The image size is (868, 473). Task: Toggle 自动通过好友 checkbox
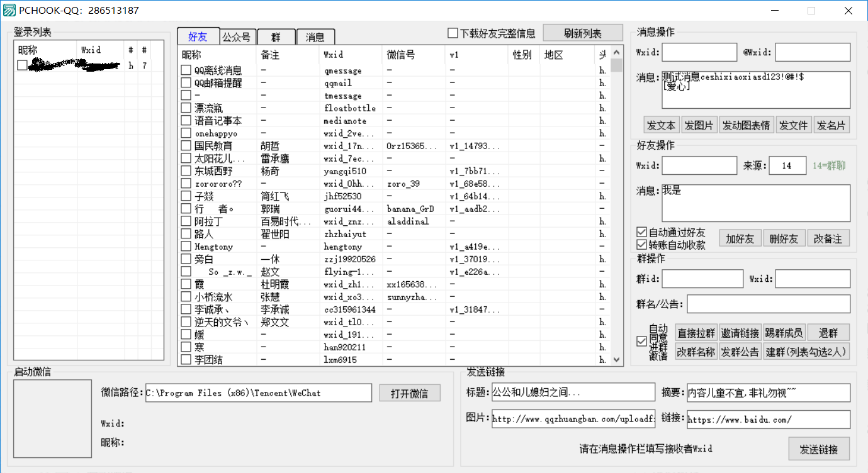(x=641, y=233)
